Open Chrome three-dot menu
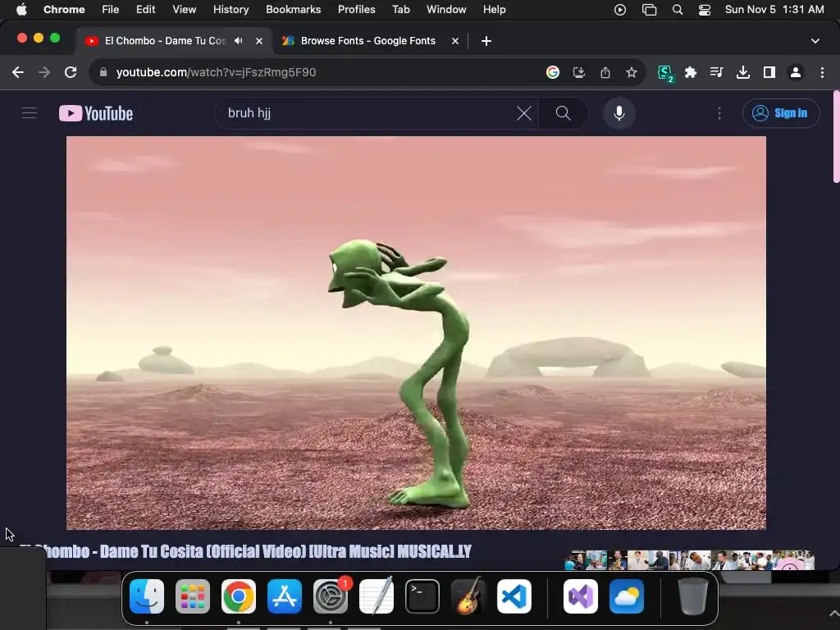The width and height of the screenshot is (840, 630). 822,72
